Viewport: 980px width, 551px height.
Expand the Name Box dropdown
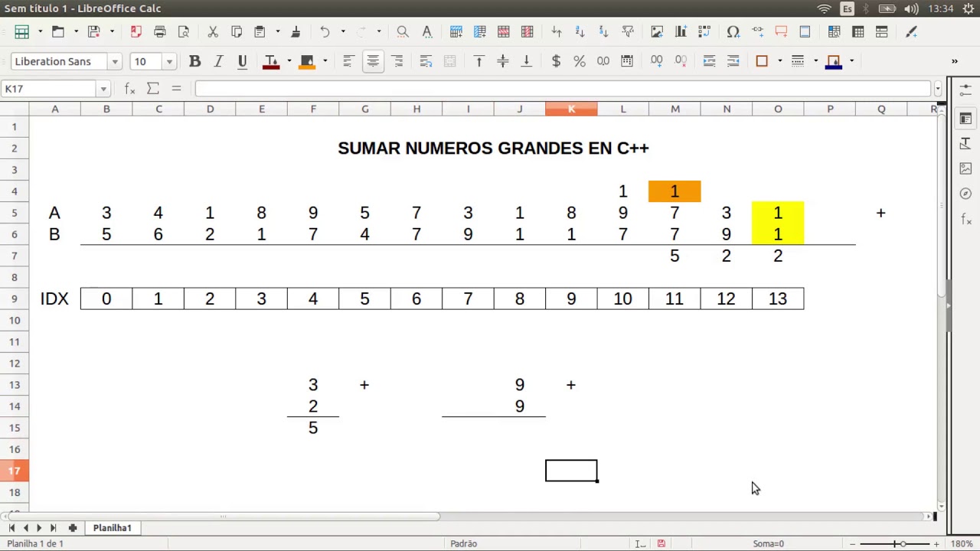103,89
